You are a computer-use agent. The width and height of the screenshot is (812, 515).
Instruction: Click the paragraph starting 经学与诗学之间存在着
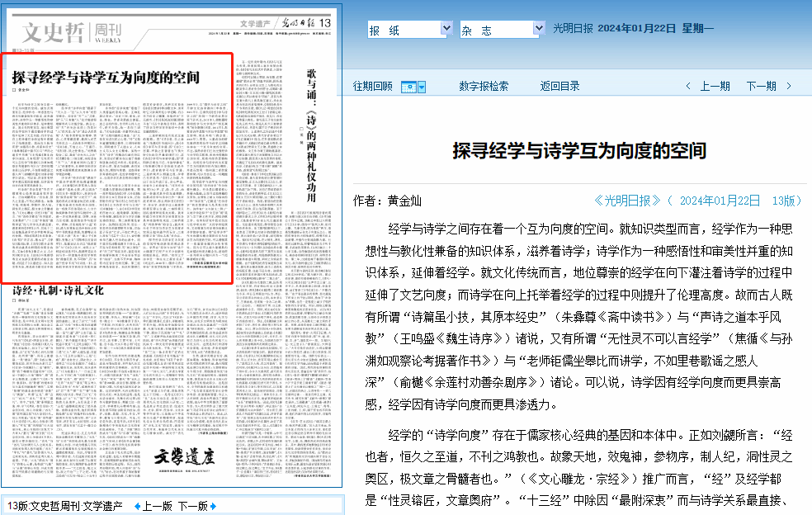[579, 317]
